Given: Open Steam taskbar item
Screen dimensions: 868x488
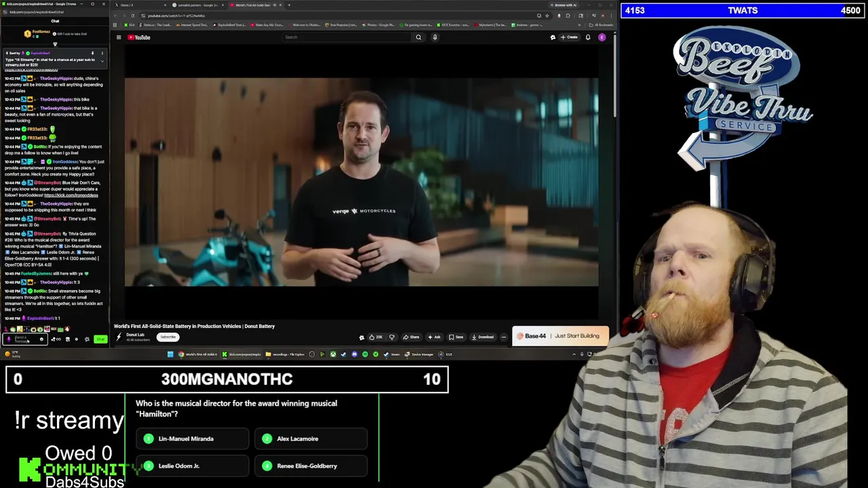Looking at the screenshot, I should (391, 354).
